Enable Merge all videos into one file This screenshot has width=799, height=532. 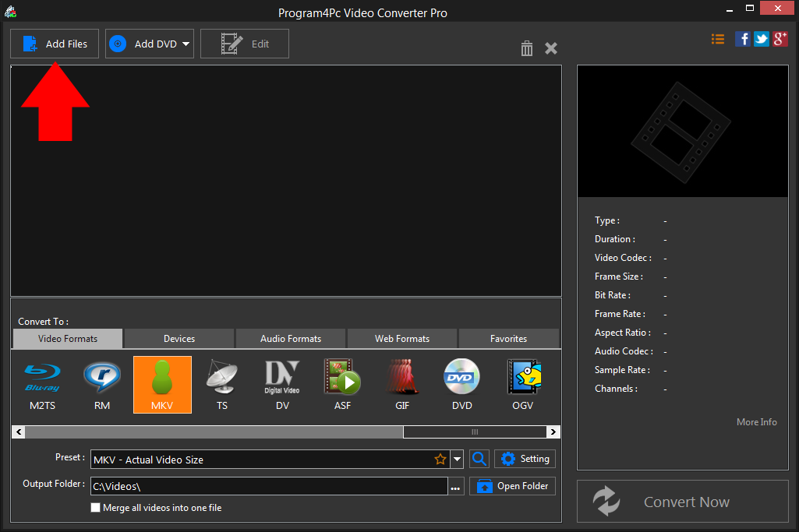coord(95,507)
